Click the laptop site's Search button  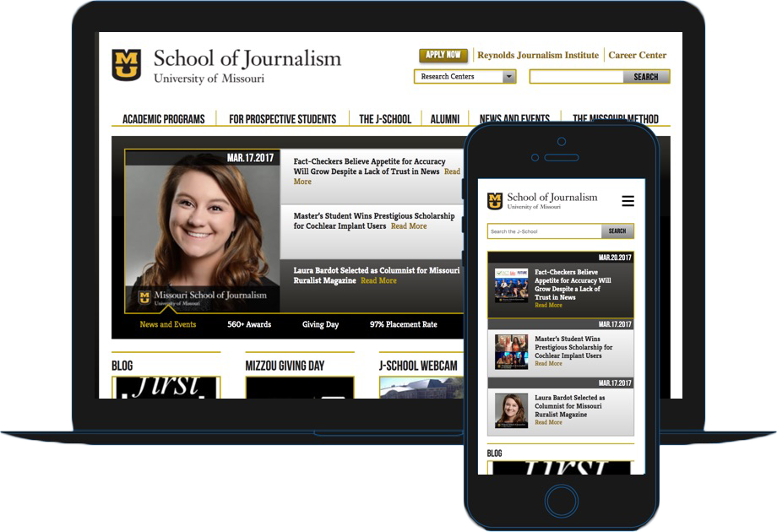click(x=646, y=76)
